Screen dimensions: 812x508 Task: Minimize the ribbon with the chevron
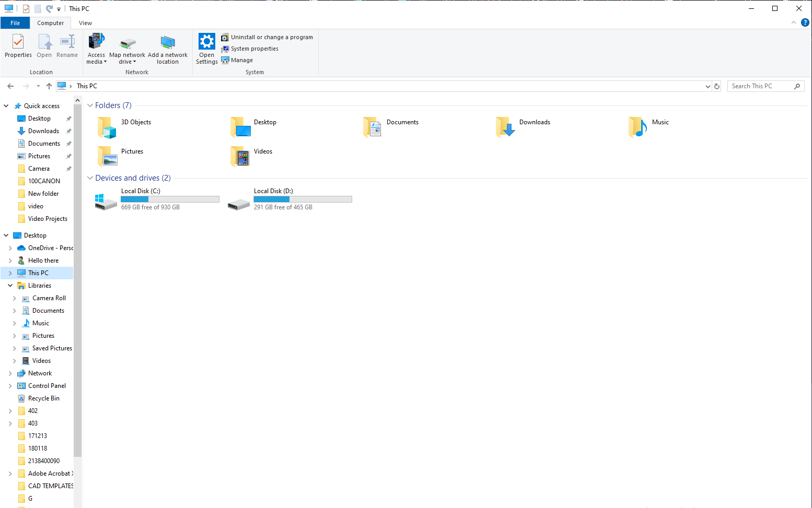[793, 22]
